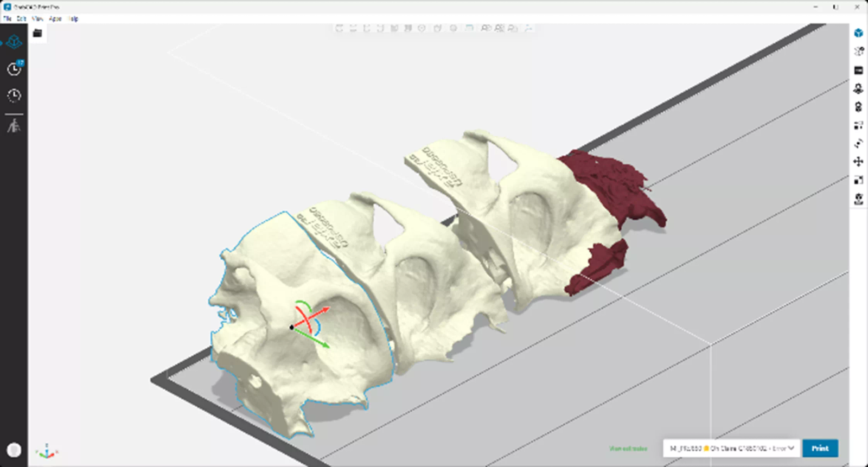Screen dimensions: 868x467
Task: Open the Schedule view with the 17 badge
Action: 15,68
